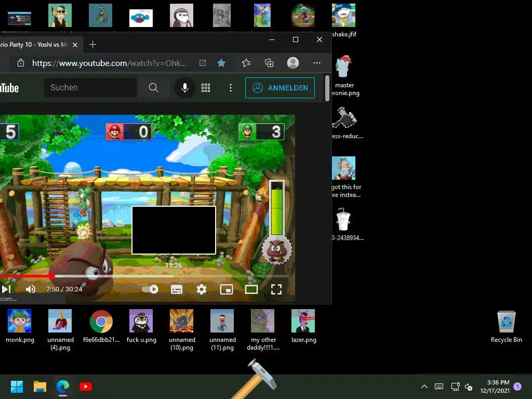532x399 pixels.
Task: Toggle the autoplay switch
Action: coord(150,289)
